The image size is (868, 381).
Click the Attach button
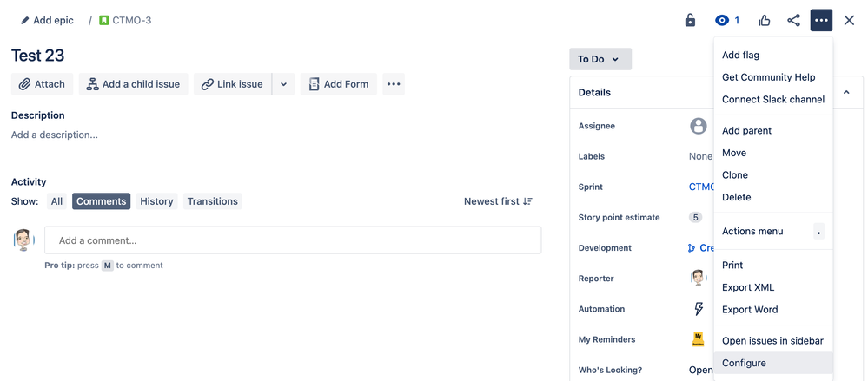coord(42,84)
